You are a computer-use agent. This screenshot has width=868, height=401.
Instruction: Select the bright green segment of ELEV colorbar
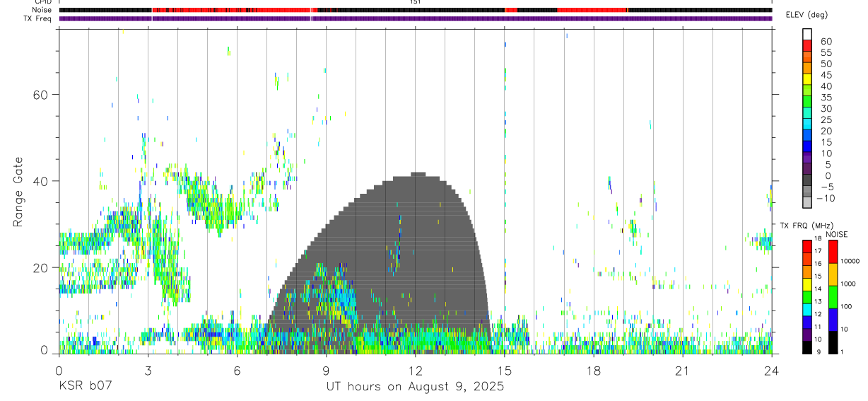807,102
